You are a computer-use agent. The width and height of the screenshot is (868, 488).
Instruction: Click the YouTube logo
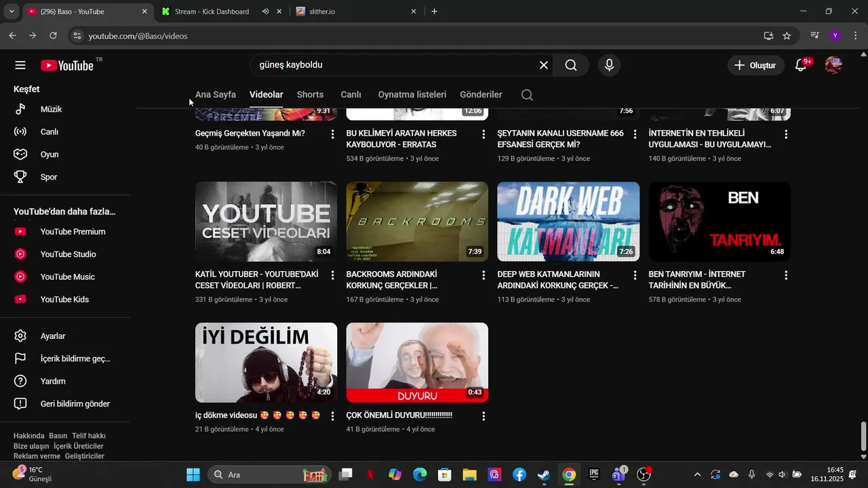pyautogui.click(x=67, y=65)
